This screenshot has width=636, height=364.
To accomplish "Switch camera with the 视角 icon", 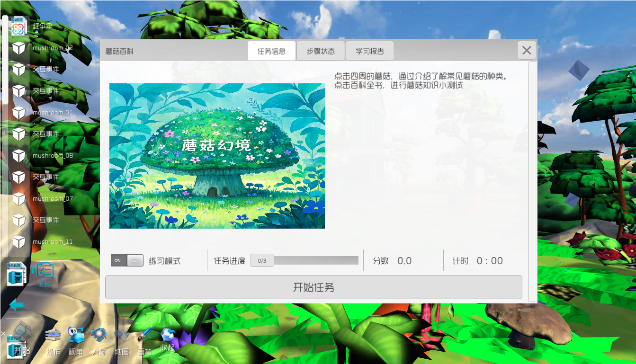I will (76, 341).
